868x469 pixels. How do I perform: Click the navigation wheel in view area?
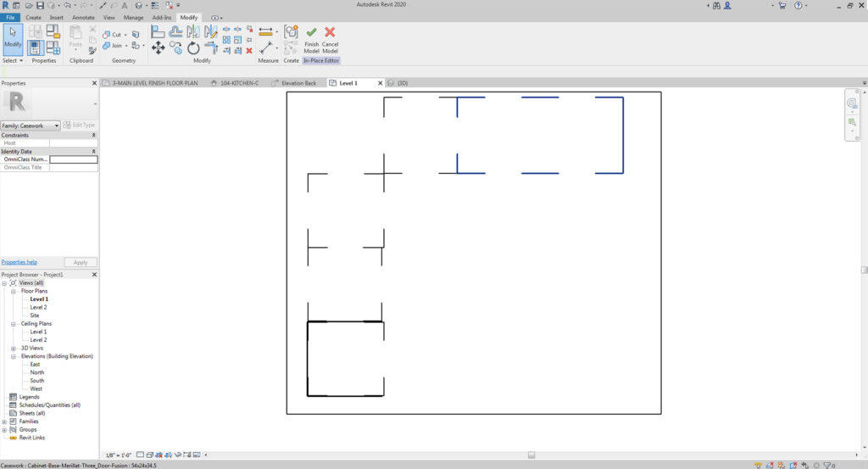pyautogui.click(x=852, y=103)
